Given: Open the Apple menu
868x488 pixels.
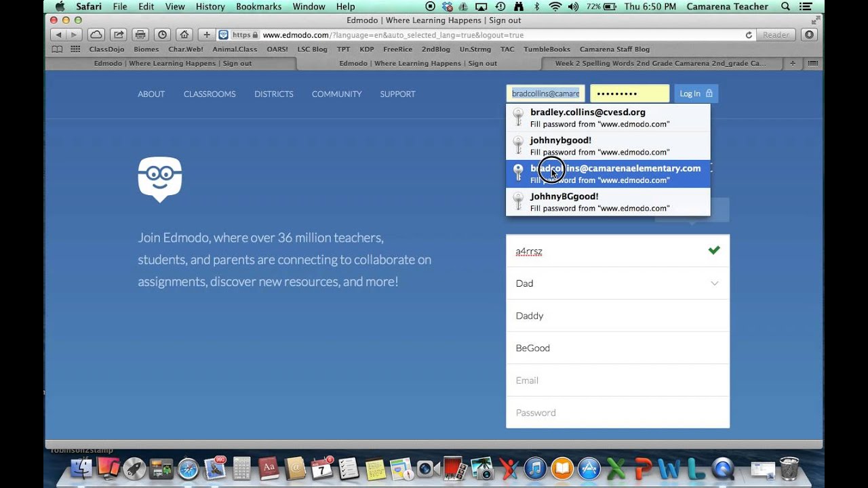Looking at the screenshot, I should [60, 7].
